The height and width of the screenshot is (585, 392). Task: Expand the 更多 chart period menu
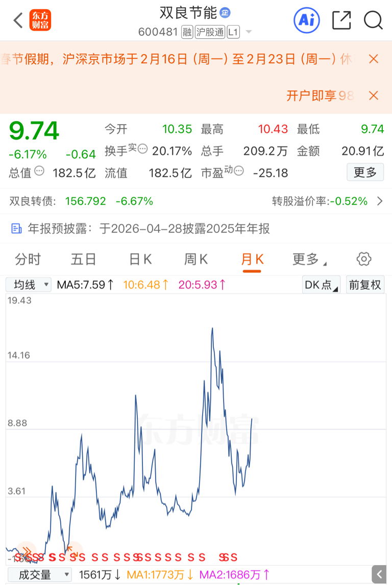point(309,260)
